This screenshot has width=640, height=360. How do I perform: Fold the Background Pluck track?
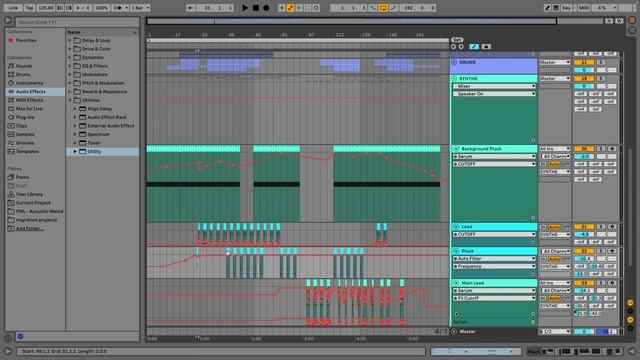point(456,149)
